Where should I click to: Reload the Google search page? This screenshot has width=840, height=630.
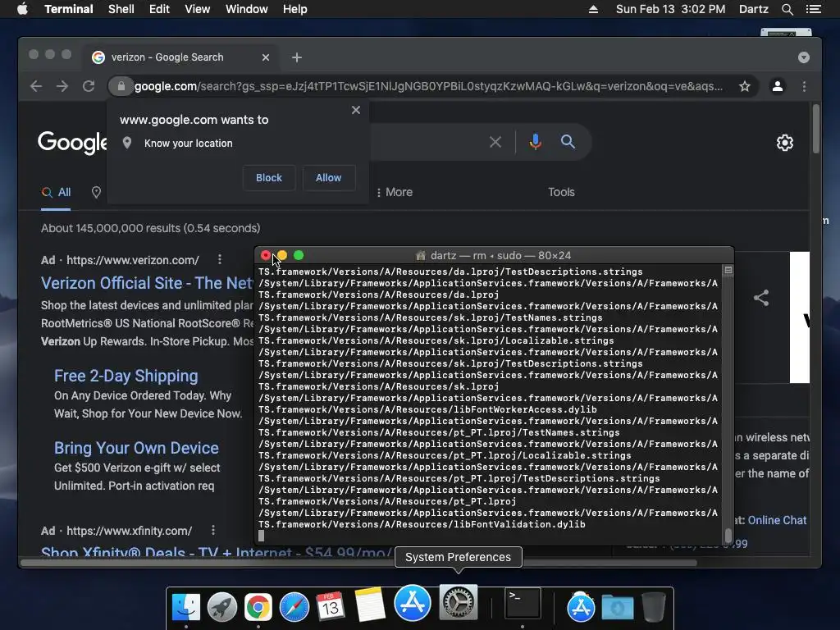point(89,86)
